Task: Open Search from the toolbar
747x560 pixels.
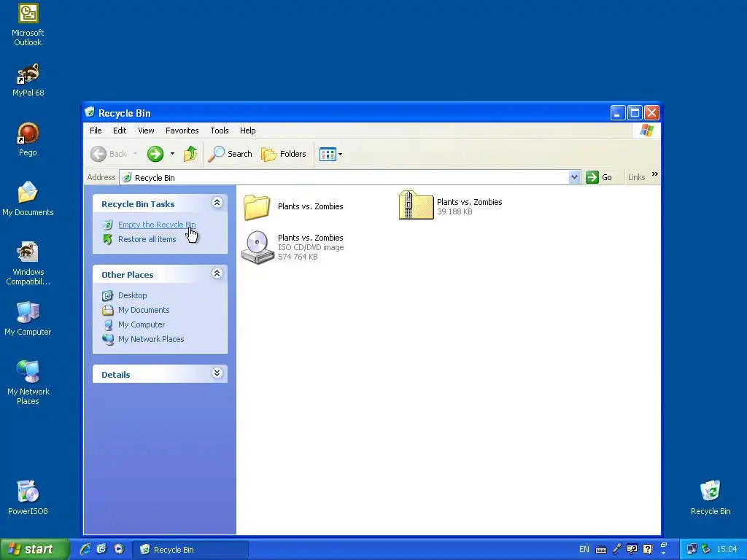Action: [x=230, y=154]
